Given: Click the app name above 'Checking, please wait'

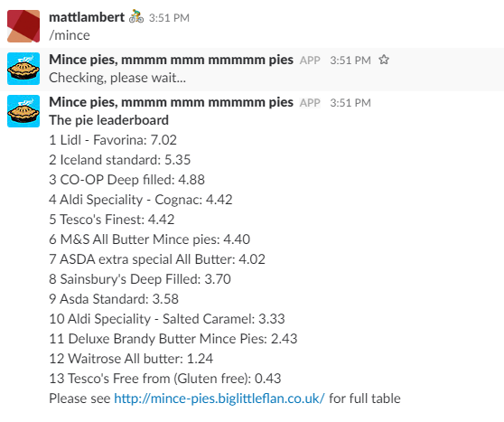Looking at the screenshot, I should 171,60.
